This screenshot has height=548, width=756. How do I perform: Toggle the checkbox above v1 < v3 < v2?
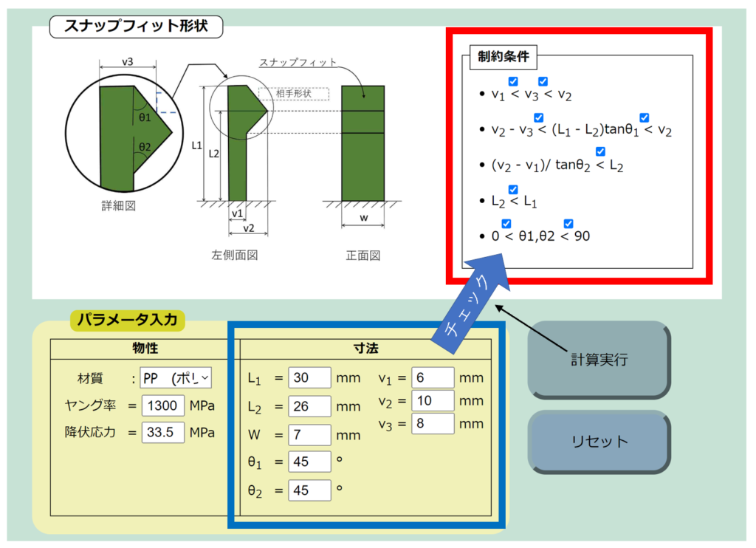pos(512,81)
